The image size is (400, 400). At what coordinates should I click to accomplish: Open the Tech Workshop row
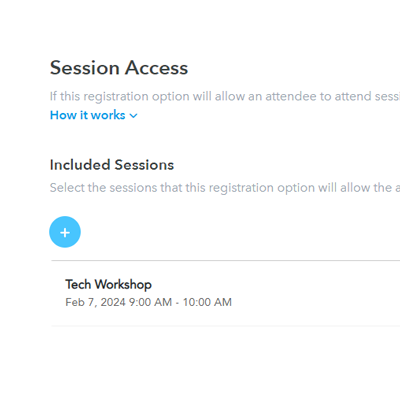(226, 293)
